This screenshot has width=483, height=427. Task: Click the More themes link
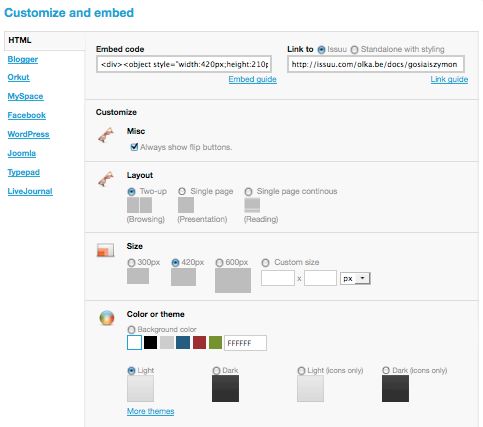click(151, 411)
